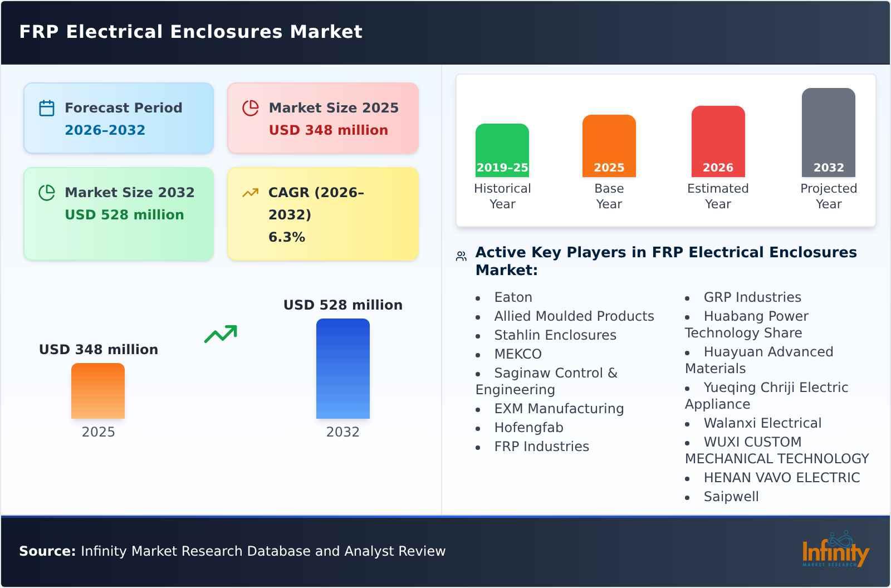The image size is (891, 588).
Task: Select the Saipwell bullet item
Action: coord(731,496)
